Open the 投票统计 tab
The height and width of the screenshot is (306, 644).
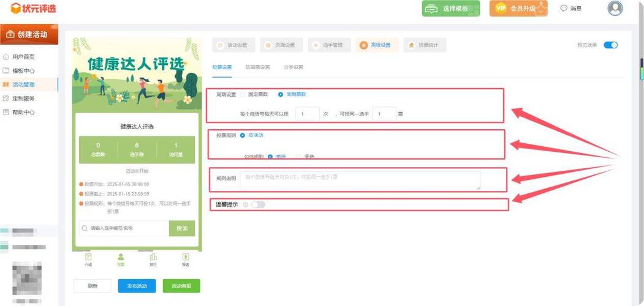[425, 45]
